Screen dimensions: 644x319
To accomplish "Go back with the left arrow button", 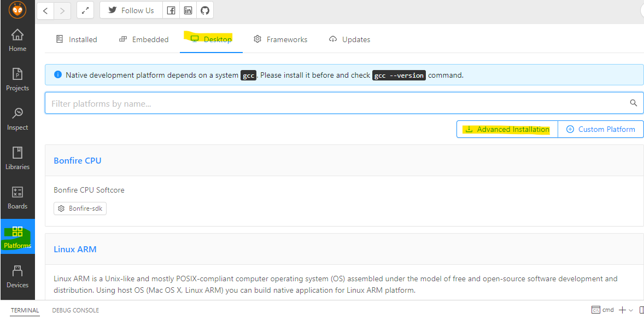I will click(45, 11).
